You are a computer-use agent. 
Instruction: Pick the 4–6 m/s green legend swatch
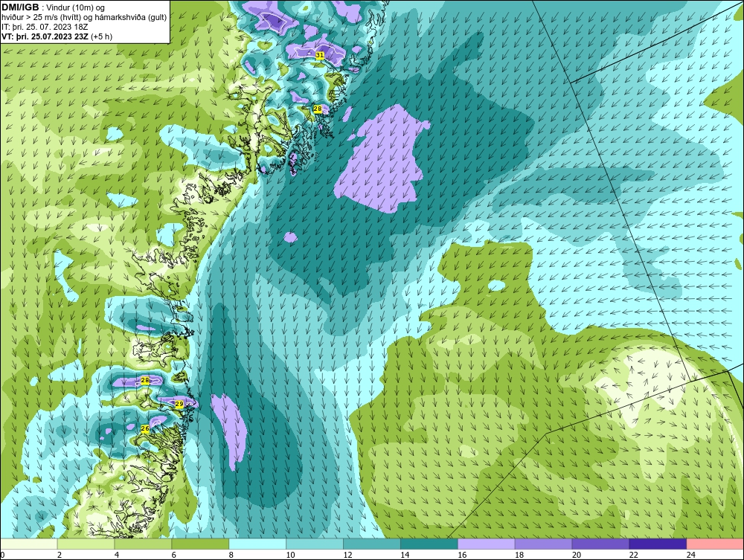point(143,544)
